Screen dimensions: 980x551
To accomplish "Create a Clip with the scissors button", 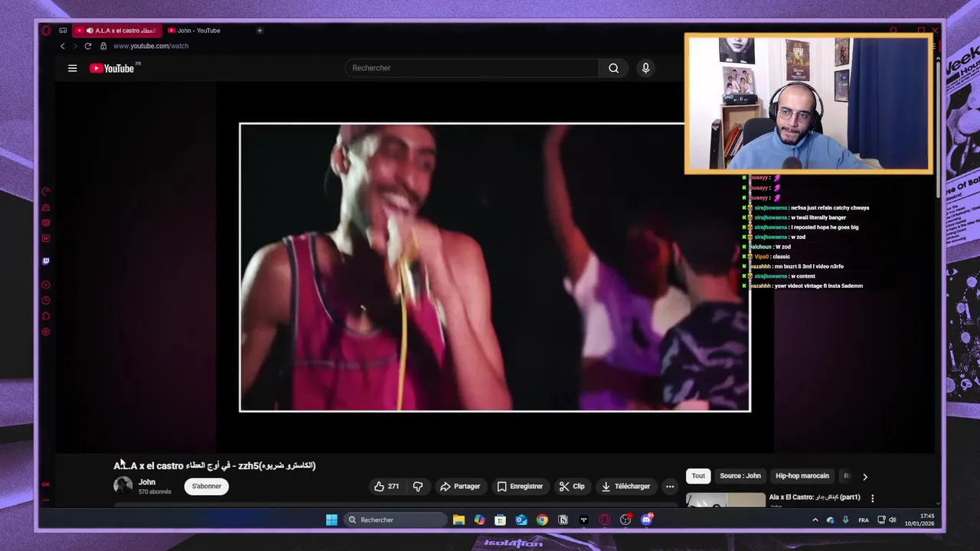I will (x=571, y=486).
